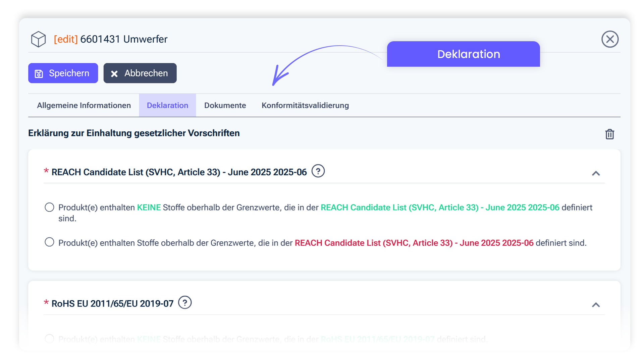Switch to the Allgemeine Informationen tab
This screenshot has height=362, width=644.
(84, 105)
